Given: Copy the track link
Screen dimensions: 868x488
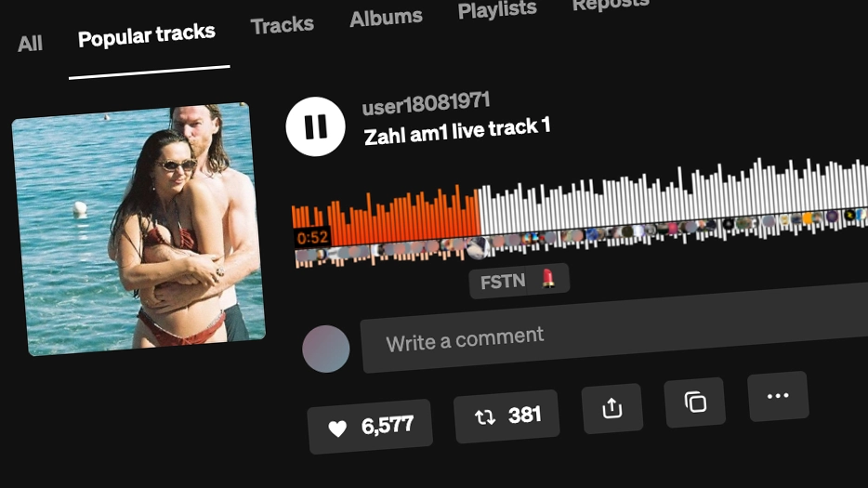Looking at the screenshot, I should click(x=695, y=402).
